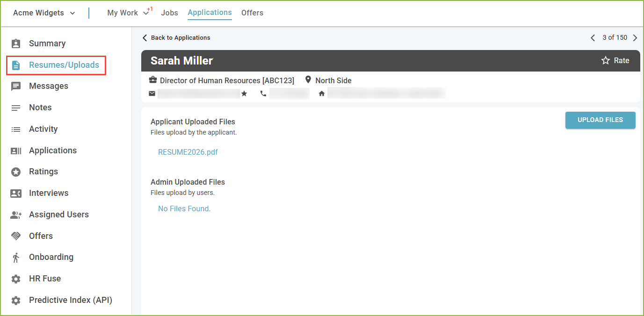Click the Activity list icon
Viewport: 644px width, 316px height.
[x=16, y=129]
